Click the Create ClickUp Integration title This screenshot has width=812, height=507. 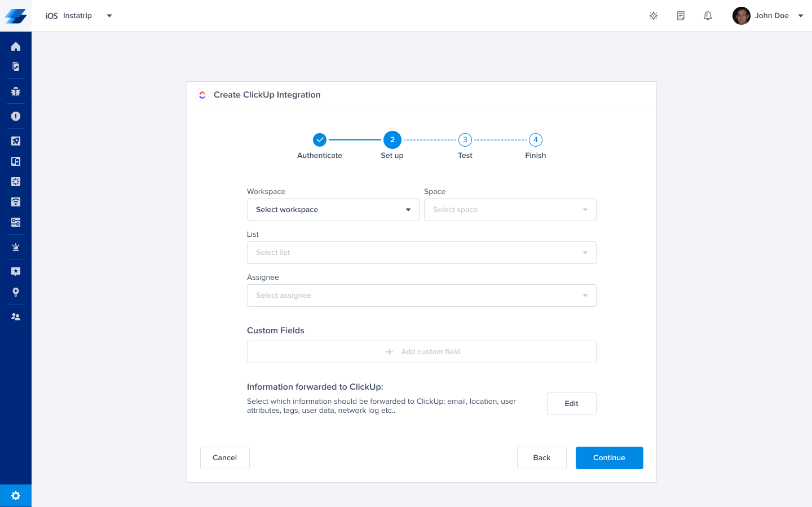coord(267,95)
